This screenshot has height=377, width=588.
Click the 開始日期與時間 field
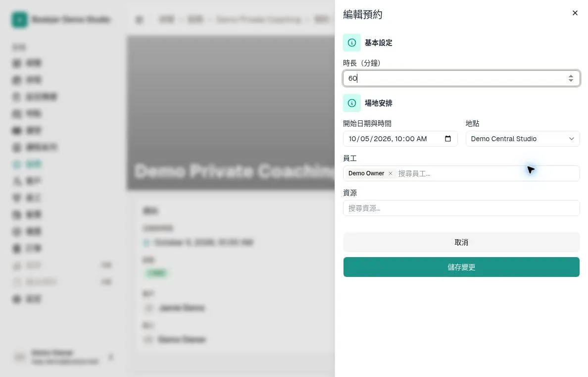(x=400, y=139)
